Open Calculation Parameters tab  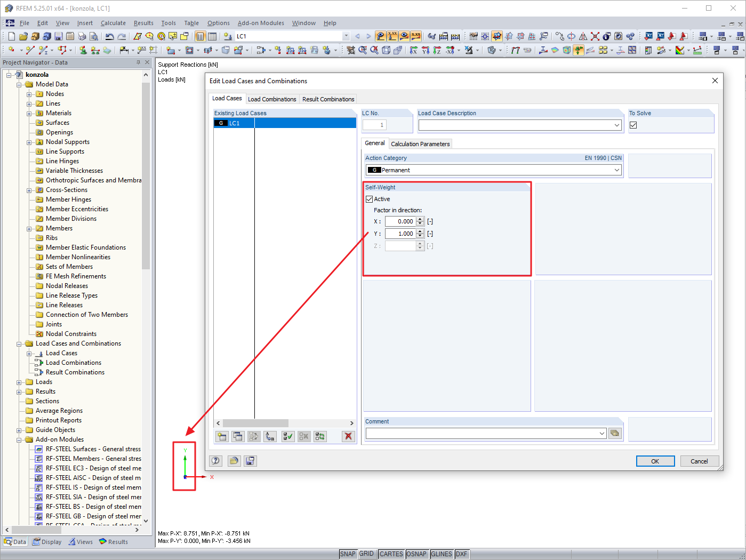[x=420, y=144]
